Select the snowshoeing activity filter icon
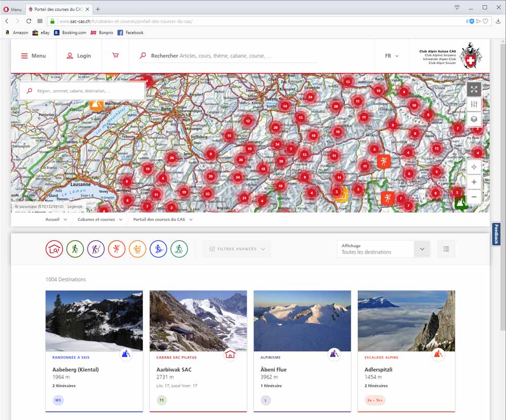This screenshot has width=506, height=420. click(x=179, y=249)
